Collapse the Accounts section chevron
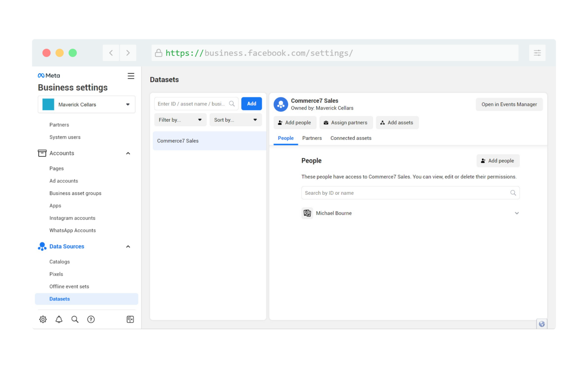The height and width of the screenshot is (368, 588). (128, 153)
